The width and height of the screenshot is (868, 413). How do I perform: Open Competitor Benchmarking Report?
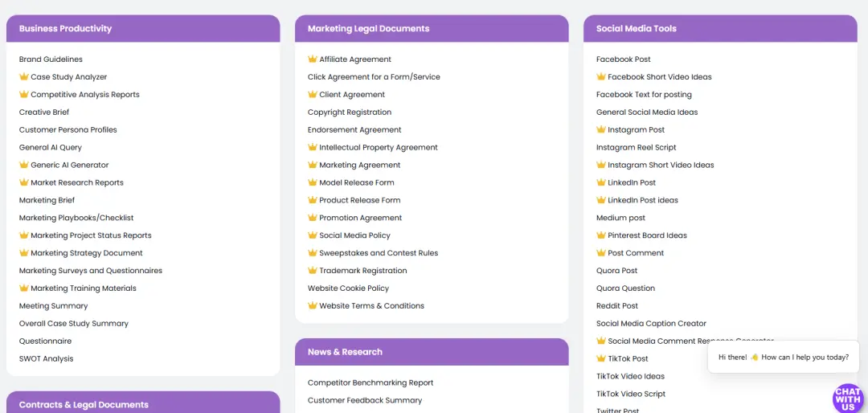pos(371,383)
